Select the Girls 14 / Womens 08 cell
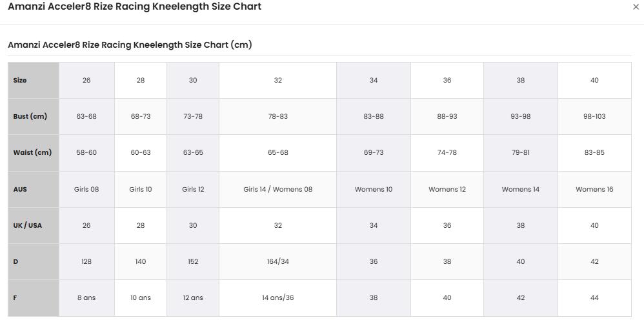The width and height of the screenshot is (644, 331). (x=277, y=189)
